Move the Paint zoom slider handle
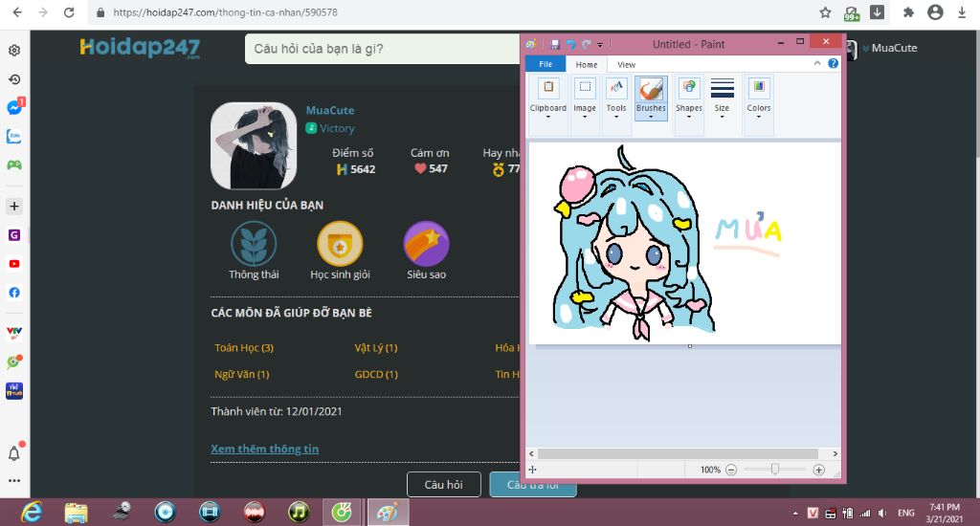Screen dimensions: 980x526 [775, 470]
